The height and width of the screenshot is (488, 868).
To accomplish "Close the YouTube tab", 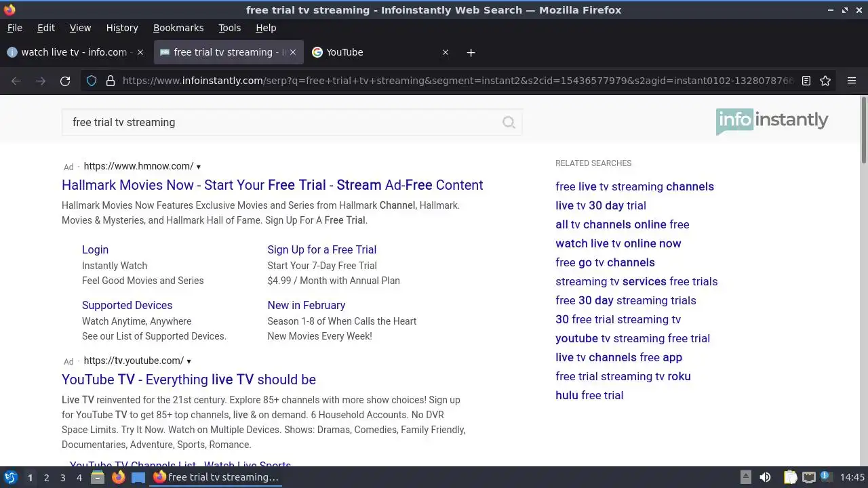I will coord(446,52).
